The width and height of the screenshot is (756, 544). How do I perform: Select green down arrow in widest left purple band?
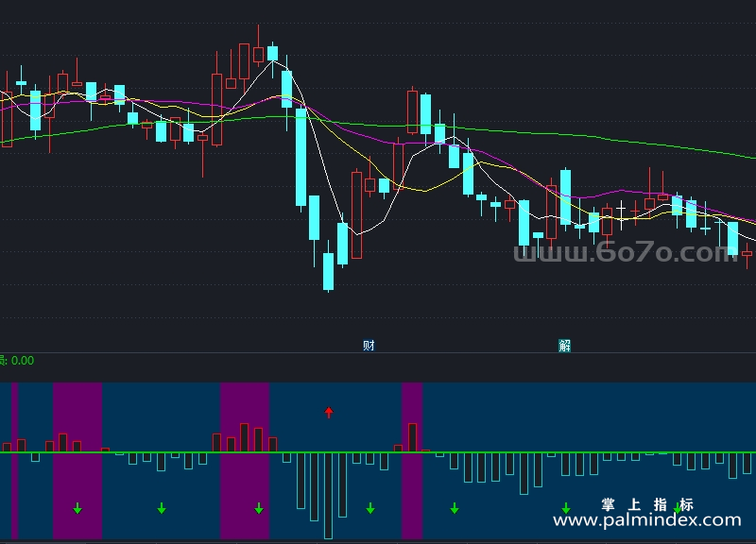(77, 508)
